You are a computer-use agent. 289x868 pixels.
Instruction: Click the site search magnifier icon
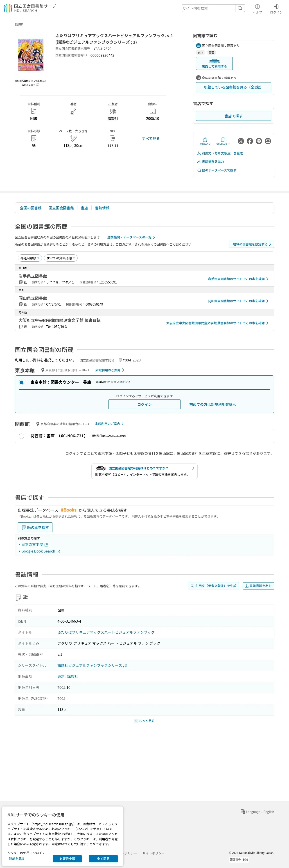click(240, 8)
